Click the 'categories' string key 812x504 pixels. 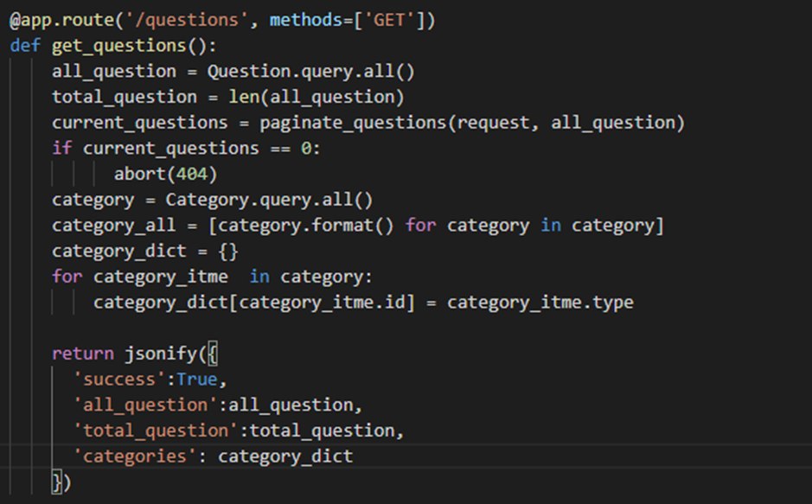tap(135, 457)
